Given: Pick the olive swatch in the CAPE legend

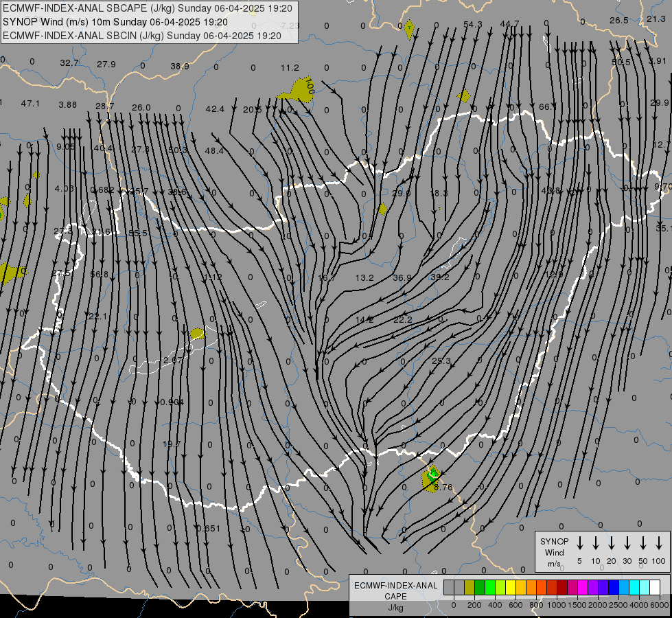Looking at the screenshot, I should point(470,588).
